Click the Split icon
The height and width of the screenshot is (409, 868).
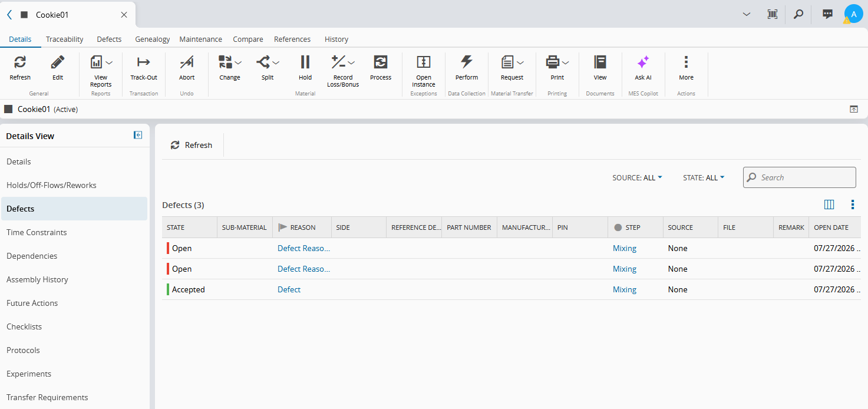point(263,62)
